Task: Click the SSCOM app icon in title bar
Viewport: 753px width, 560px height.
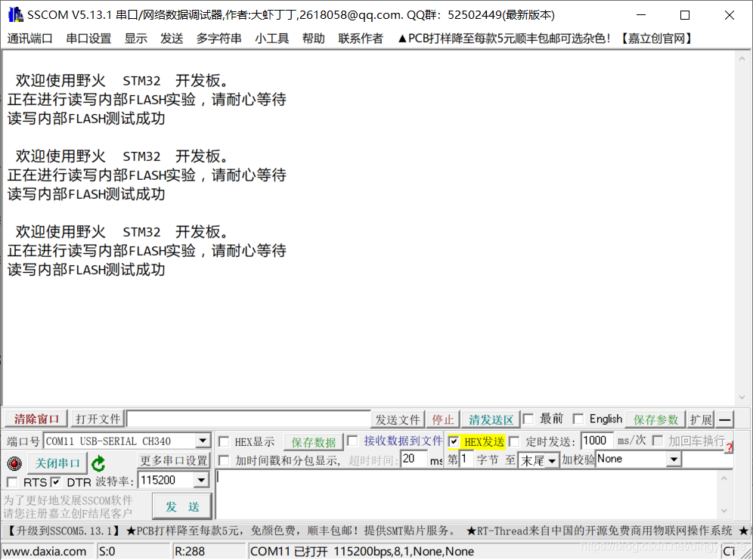Action: (15, 14)
